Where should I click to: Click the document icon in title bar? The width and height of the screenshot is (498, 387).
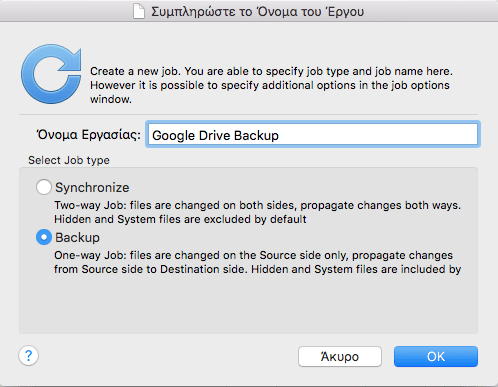tap(139, 12)
